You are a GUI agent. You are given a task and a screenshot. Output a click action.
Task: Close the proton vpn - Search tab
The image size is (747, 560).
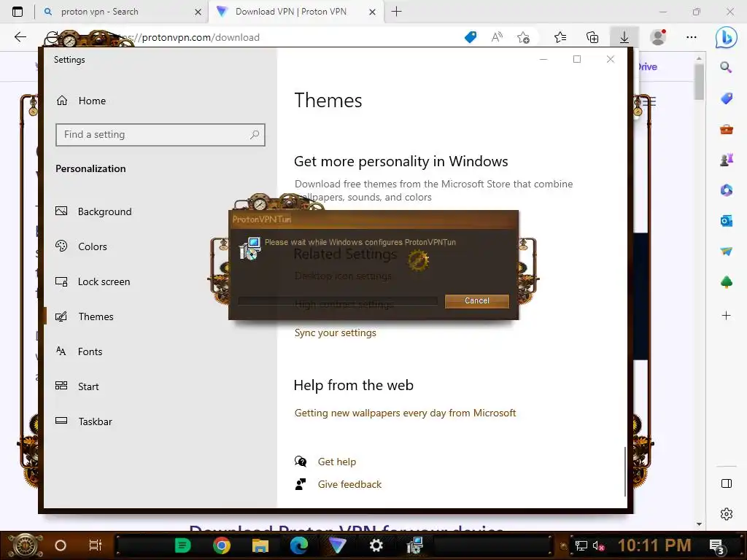click(x=198, y=12)
